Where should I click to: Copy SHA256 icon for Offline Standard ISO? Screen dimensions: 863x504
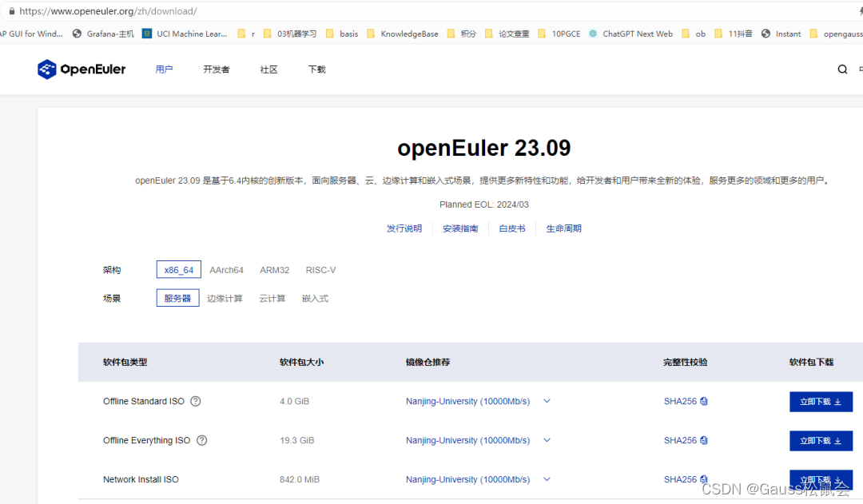(704, 401)
